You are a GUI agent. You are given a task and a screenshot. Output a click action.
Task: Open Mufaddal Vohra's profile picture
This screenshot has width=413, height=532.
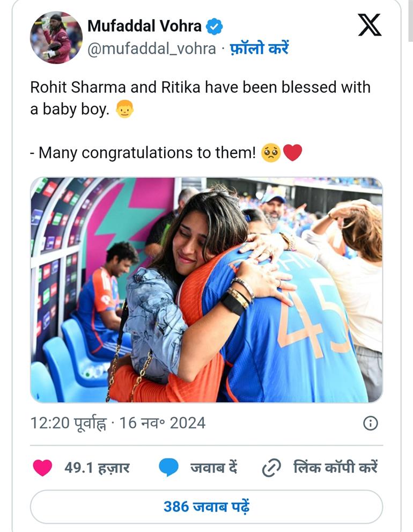point(56,38)
